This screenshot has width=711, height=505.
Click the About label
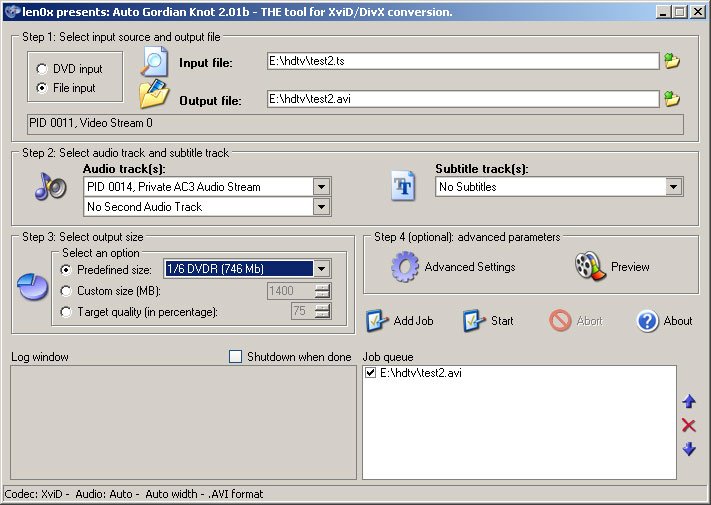click(x=677, y=321)
